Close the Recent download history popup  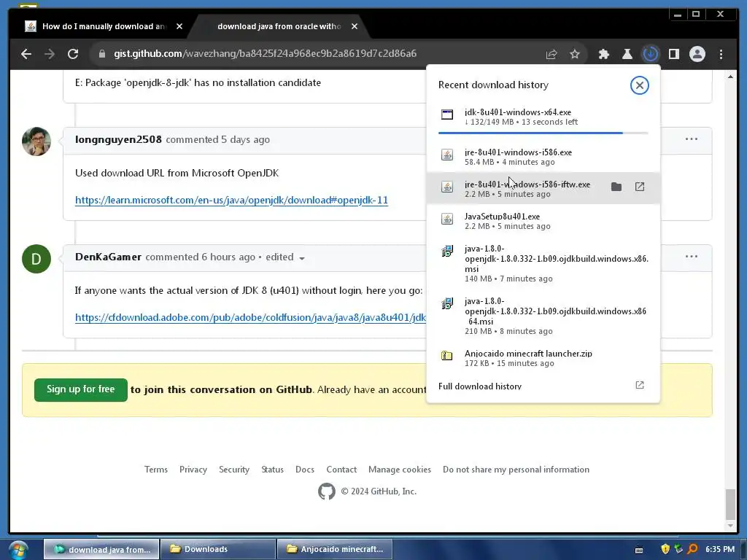click(x=639, y=85)
